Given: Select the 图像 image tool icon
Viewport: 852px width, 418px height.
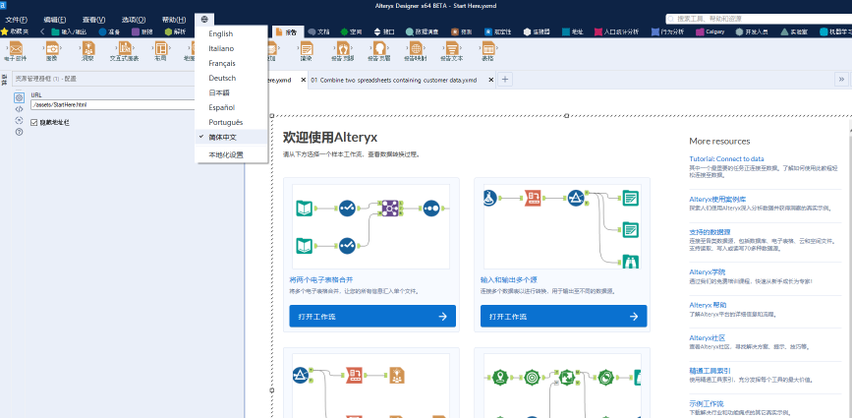Looking at the screenshot, I should [52, 48].
